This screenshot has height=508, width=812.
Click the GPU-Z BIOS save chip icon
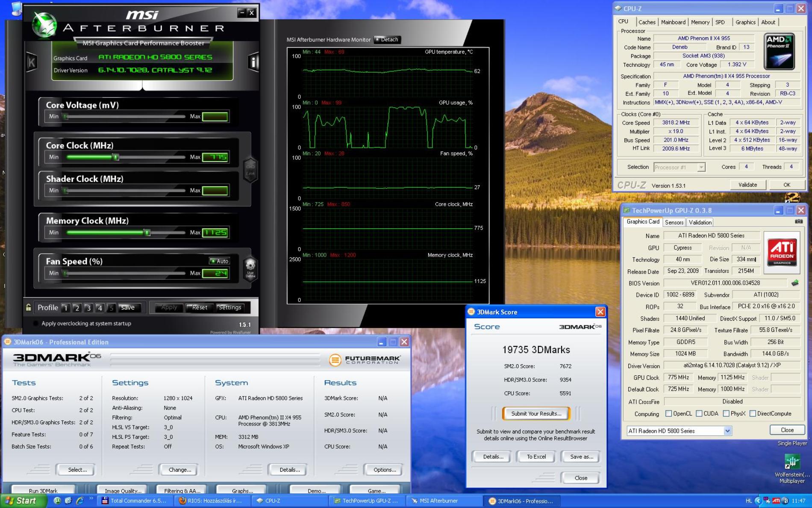coord(795,283)
